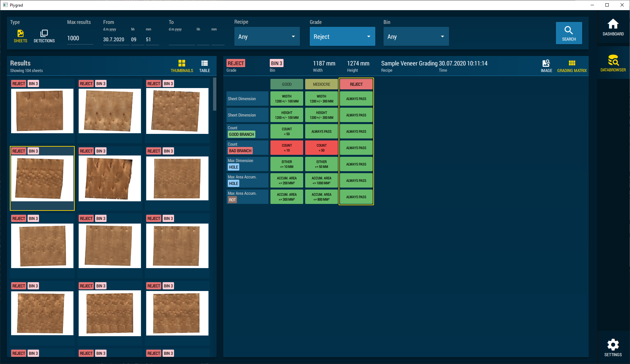Open Settings gear icon
The image size is (630, 364).
[x=613, y=348]
